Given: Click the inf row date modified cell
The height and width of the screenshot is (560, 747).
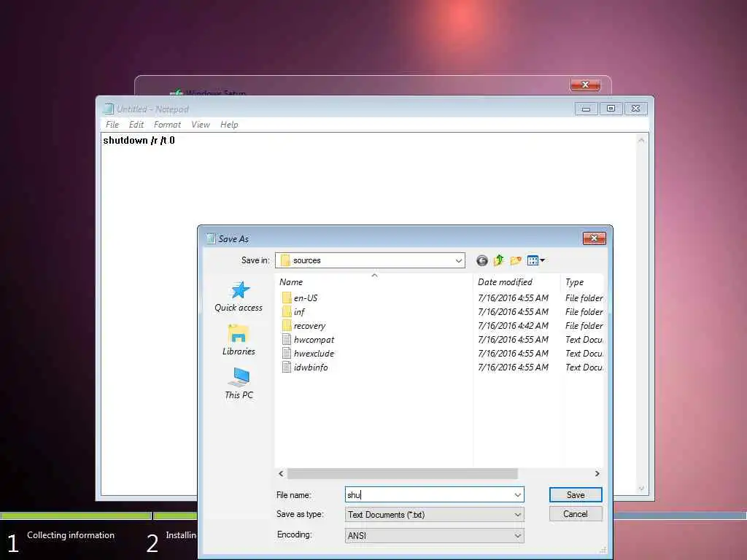Looking at the screenshot, I should coord(513,312).
